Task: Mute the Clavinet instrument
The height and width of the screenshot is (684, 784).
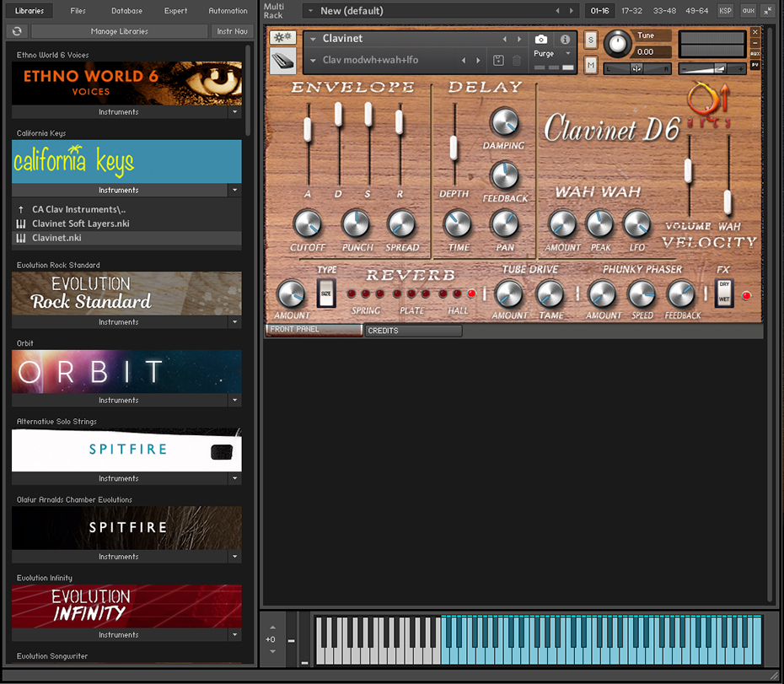Action: (x=590, y=65)
